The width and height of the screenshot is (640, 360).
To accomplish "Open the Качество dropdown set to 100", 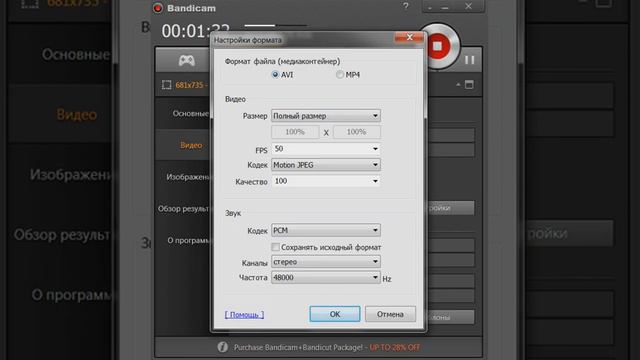I will (x=326, y=181).
